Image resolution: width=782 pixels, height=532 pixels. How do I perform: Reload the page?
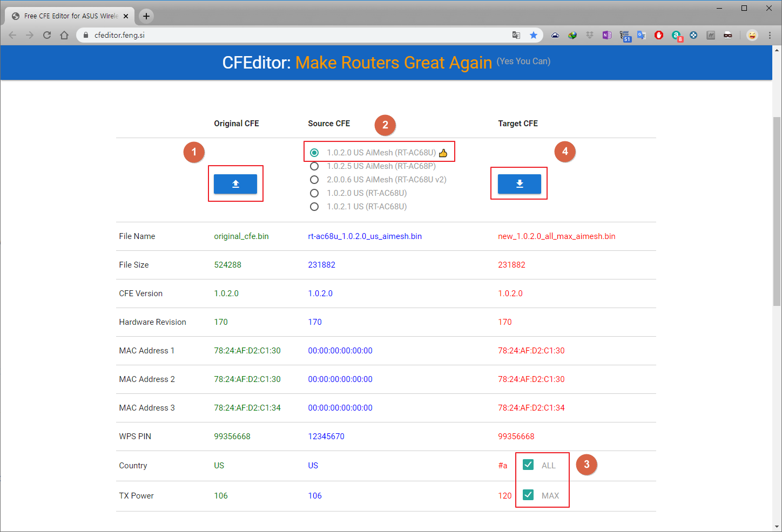click(47, 35)
